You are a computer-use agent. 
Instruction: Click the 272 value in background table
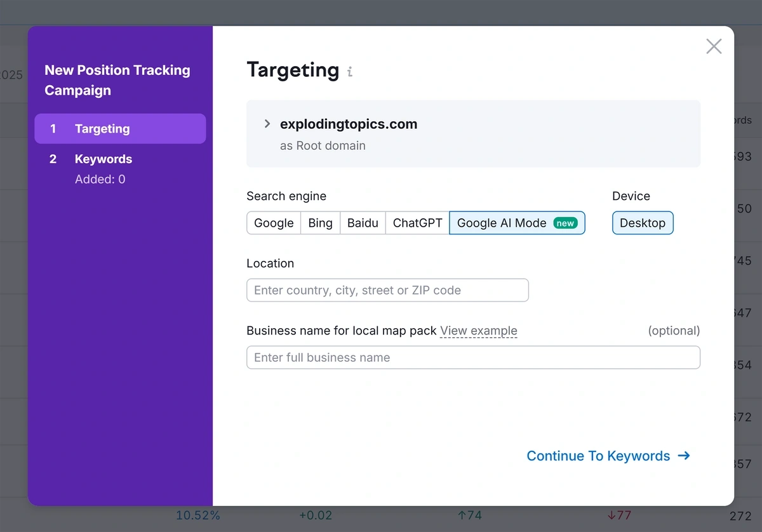tap(741, 515)
